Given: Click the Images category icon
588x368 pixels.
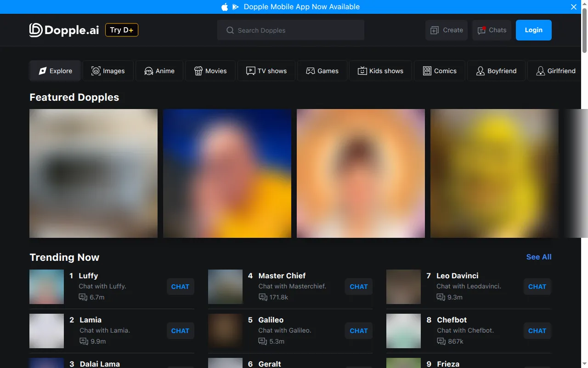Looking at the screenshot, I should 96,71.
